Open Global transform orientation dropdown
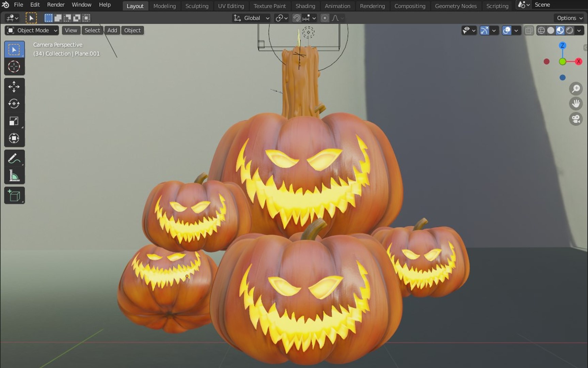Viewport: 588px width, 368px height. [x=252, y=18]
